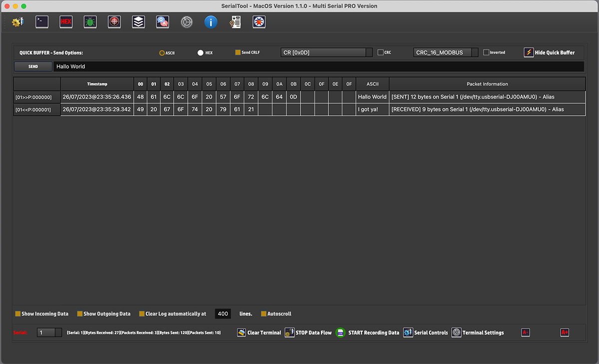Click the Hallo World quick buffer field
This screenshot has height=364, width=599.
point(318,66)
